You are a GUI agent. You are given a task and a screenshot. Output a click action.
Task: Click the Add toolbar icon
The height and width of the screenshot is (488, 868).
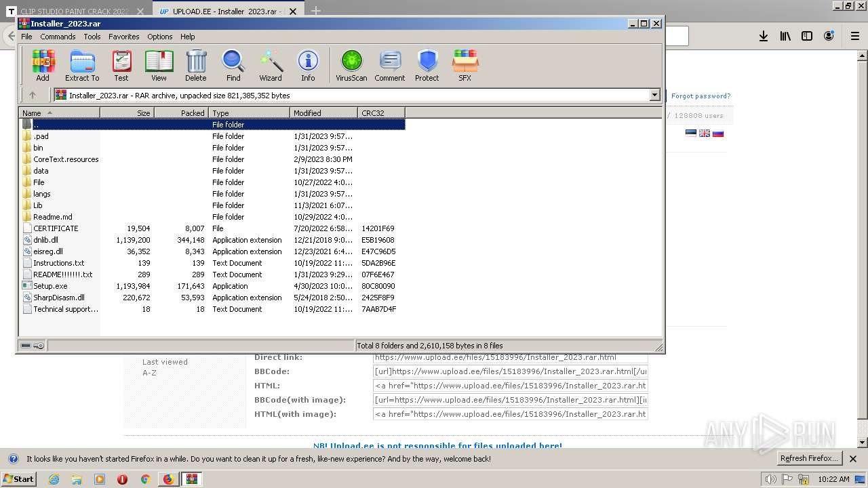coord(43,66)
